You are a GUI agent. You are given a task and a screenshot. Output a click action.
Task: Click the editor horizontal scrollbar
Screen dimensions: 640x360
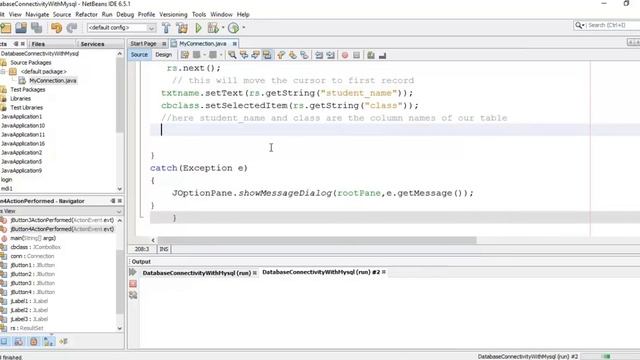(317, 240)
